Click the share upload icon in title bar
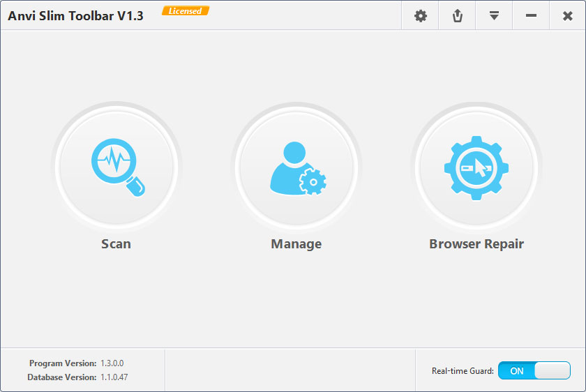Image resolution: width=586 pixels, height=392 pixels. coord(458,16)
